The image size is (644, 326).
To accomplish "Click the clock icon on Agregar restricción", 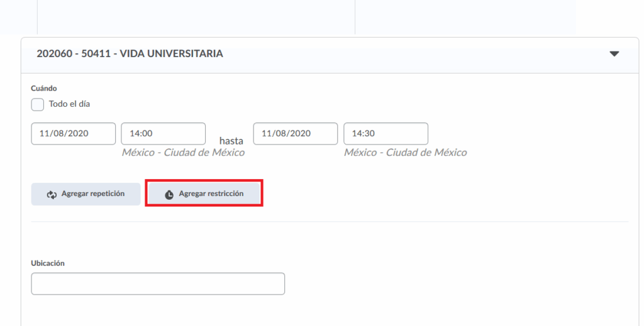I will pyautogui.click(x=169, y=195).
